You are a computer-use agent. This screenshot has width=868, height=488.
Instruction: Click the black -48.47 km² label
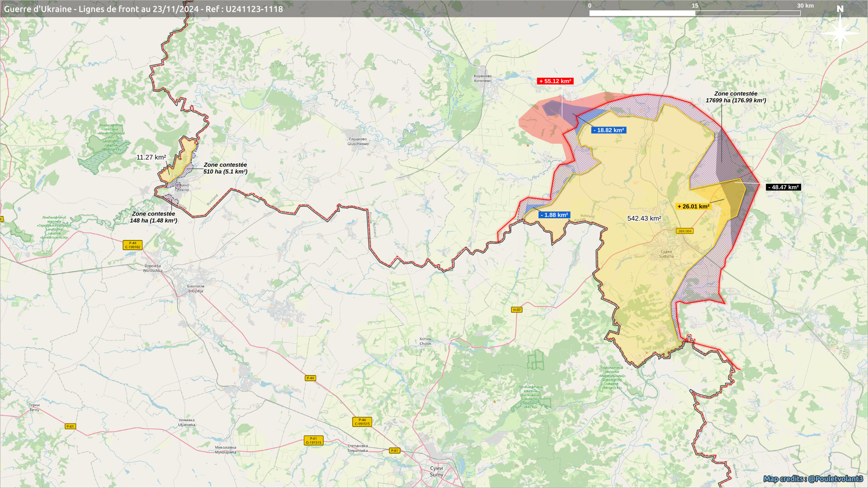tap(783, 187)
